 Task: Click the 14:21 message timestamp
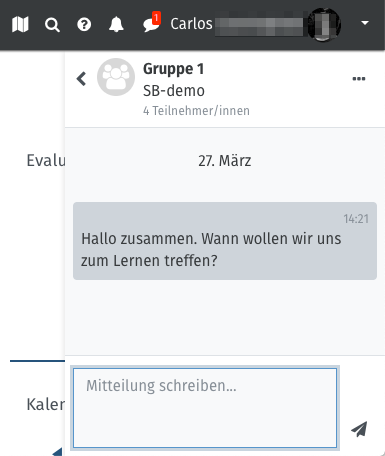[x=356, y=219]
